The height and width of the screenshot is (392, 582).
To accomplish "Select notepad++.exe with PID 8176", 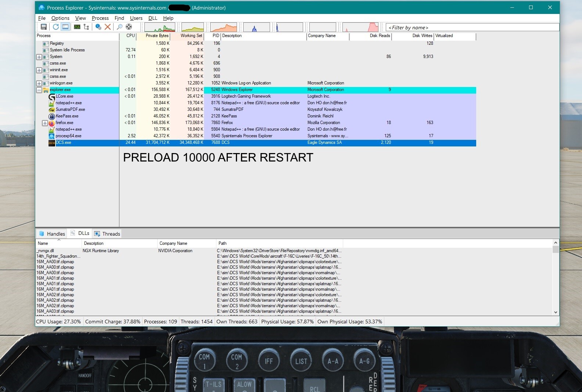I will click(256, 103).
